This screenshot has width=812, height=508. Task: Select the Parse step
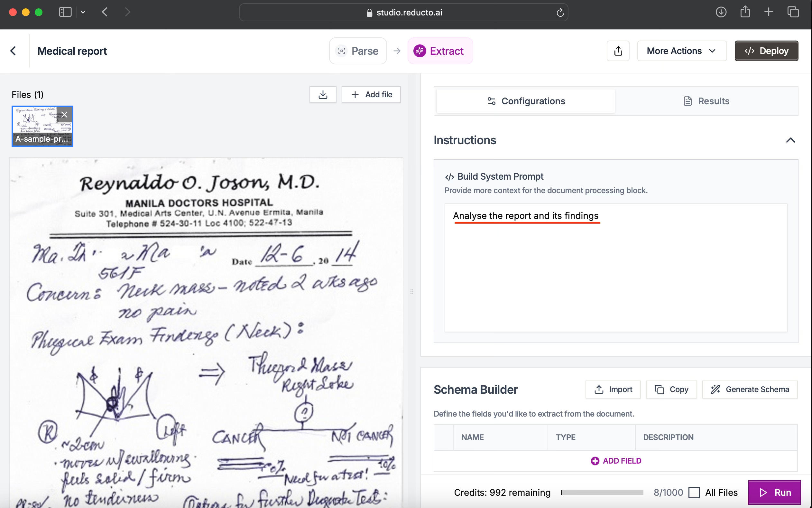pyautogui.click(x=358, y=51)
